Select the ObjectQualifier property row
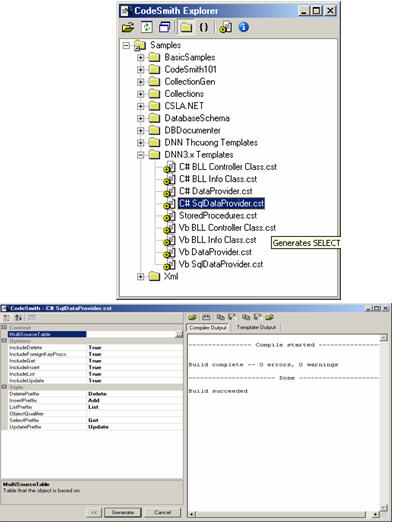The width and height of the screenshot is (395, 525). [x=95, y=414]
